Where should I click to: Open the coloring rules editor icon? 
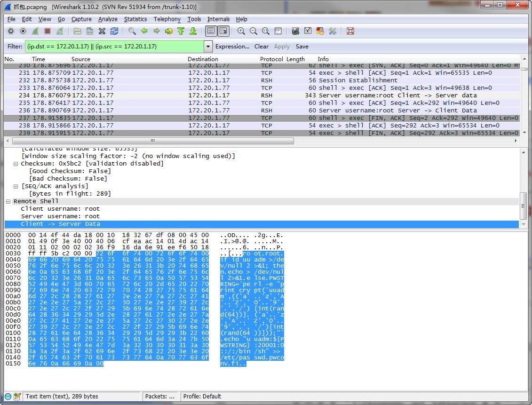coord(320,31)
